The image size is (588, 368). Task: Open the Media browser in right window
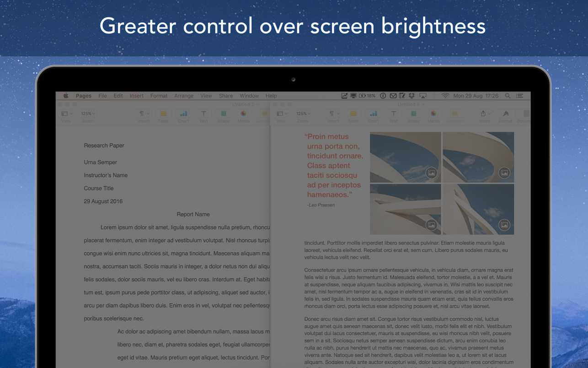click(x=433, y=114)
